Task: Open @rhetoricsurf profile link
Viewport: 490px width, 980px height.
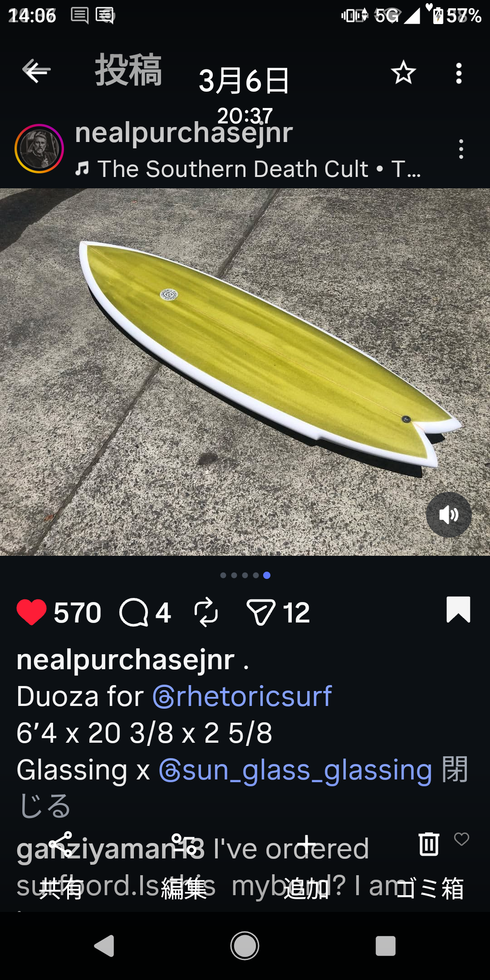Action: point(242,696)
